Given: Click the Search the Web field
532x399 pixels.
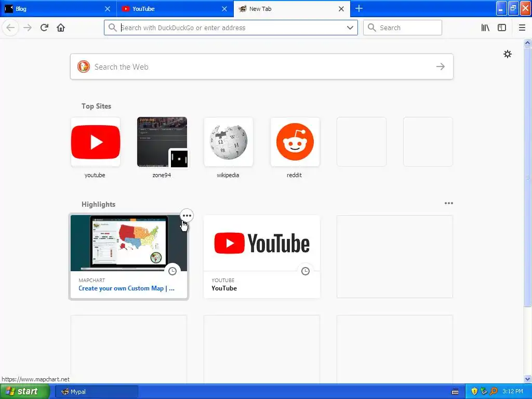Looking at the screenshot, I should (x=262, y=66).
